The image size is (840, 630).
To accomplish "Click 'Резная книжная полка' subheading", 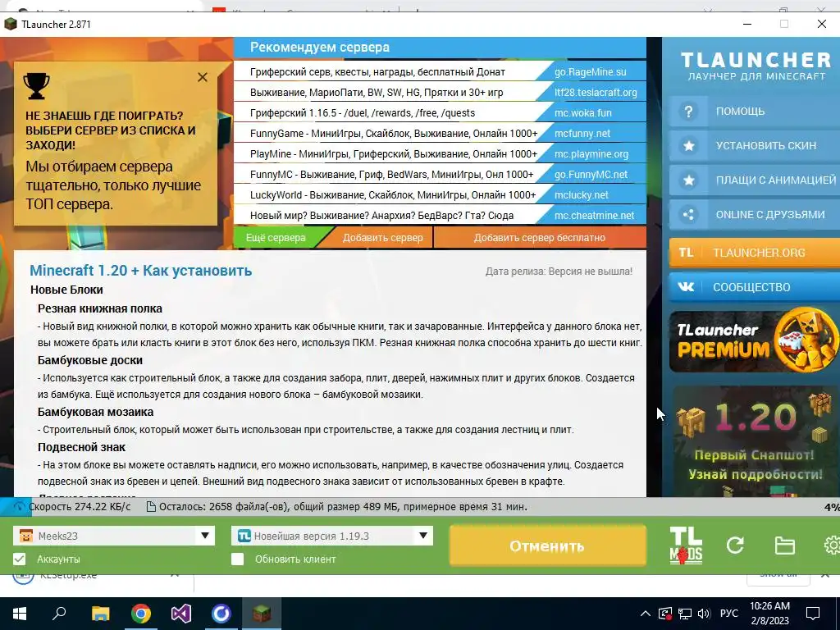I will (x=99, y=308).
